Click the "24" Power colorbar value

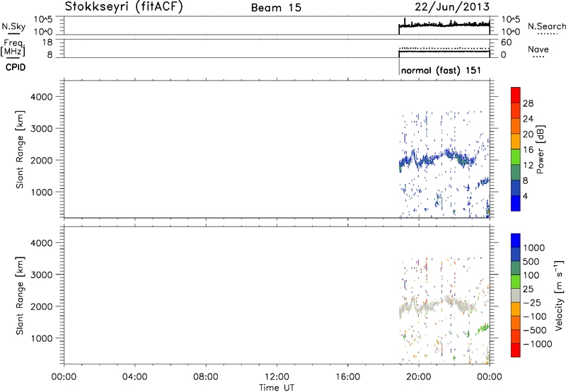pyautogui.click(x=528, y=119)
